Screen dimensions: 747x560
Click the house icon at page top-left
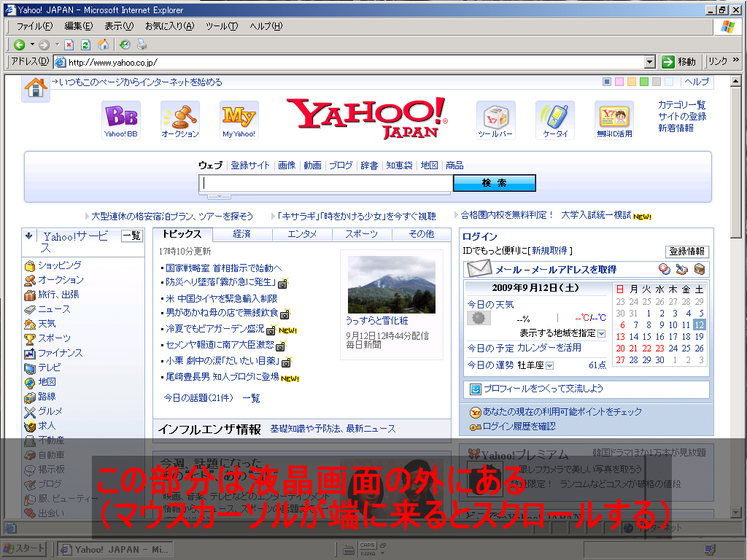(36, 88)
